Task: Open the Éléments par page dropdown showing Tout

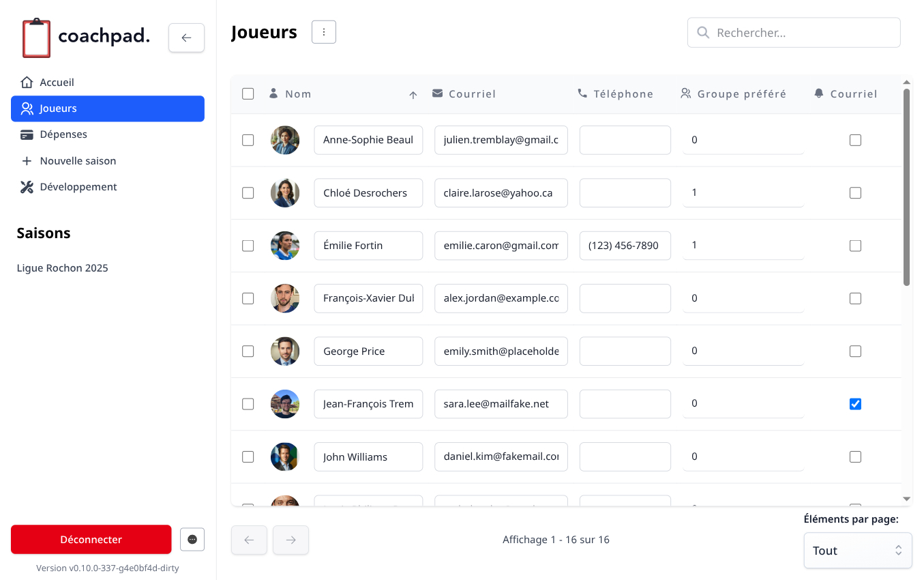Action: coord(857,550)
